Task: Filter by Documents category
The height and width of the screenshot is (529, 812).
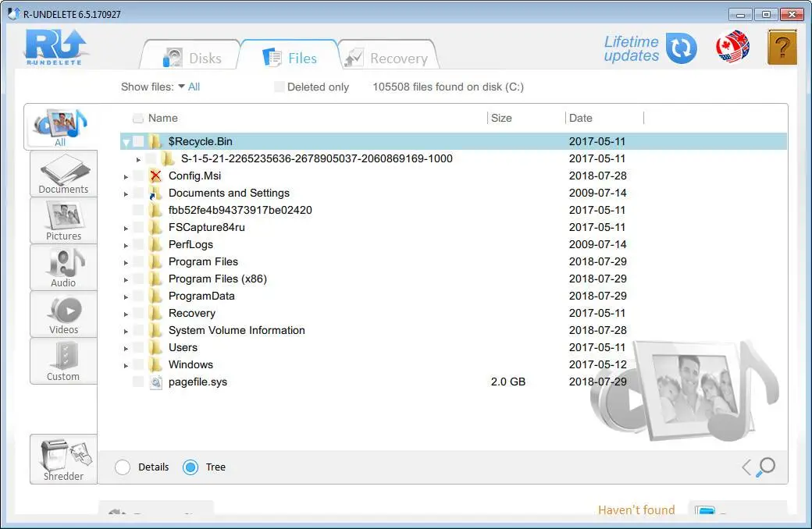Action: pos(64,174)
